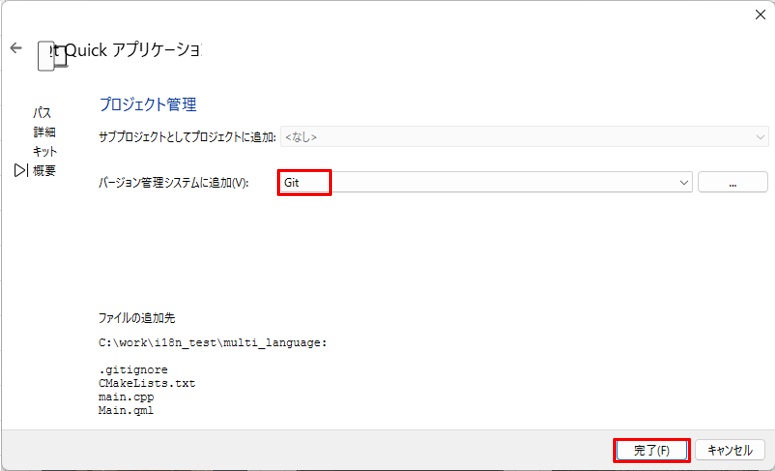
Task: Open the バージョン管理システムに追加 combo box showing Git
Action: [480, 183]
